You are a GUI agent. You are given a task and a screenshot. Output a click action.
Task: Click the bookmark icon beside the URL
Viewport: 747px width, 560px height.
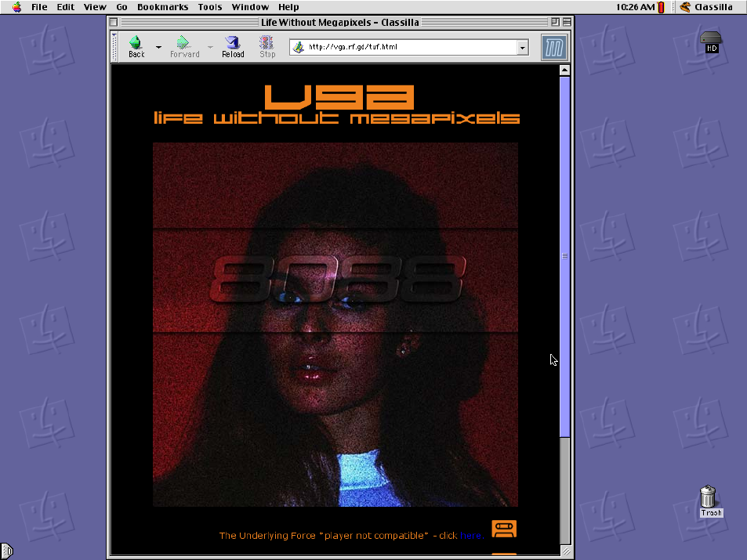coord(298,47)
